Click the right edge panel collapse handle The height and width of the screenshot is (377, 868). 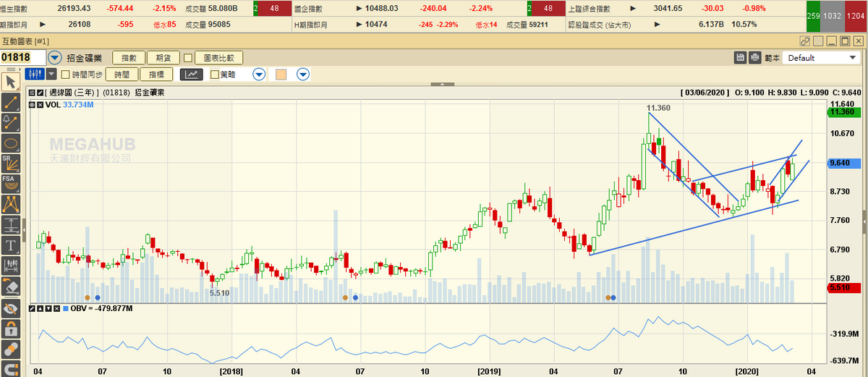864,221
